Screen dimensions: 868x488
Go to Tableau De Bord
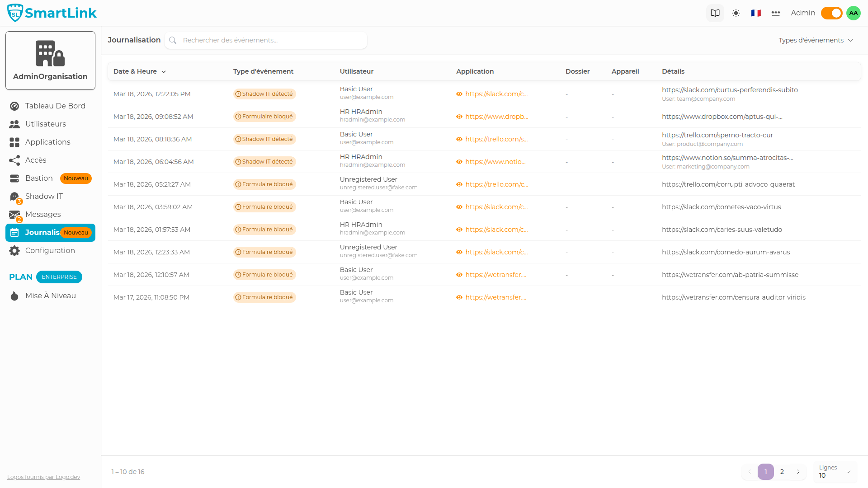55,106
